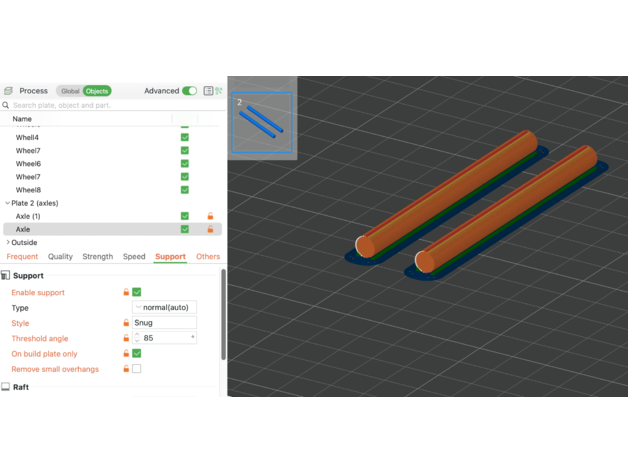Open the Others tab
The height and width of the screenshot is (472, 628).
pos(207,257)
